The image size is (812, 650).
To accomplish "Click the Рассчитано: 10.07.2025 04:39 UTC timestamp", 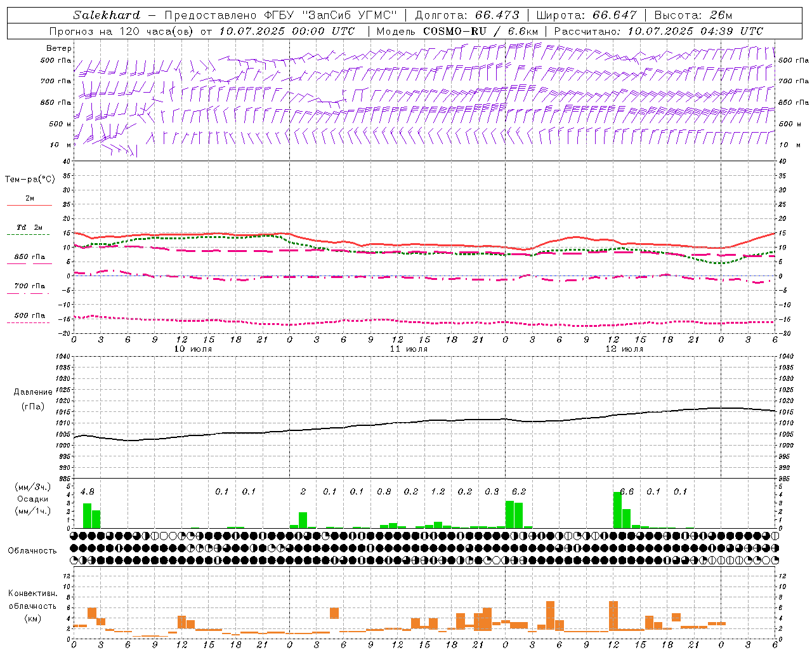I will point(659,31).
